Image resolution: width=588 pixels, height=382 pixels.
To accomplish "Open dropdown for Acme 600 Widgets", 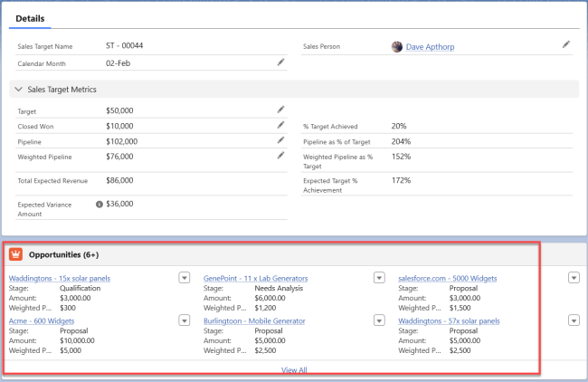I will tap(185, 320).
